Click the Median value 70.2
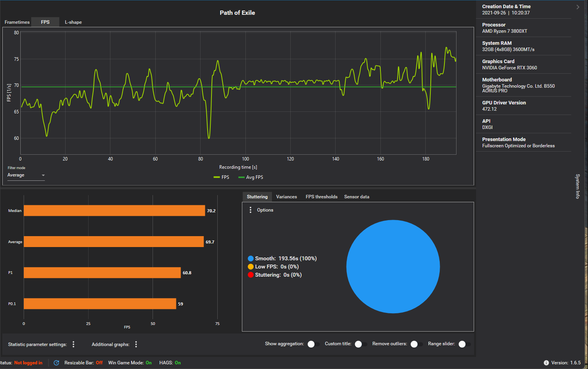This screenshot has height=369, width=588. 211,211
